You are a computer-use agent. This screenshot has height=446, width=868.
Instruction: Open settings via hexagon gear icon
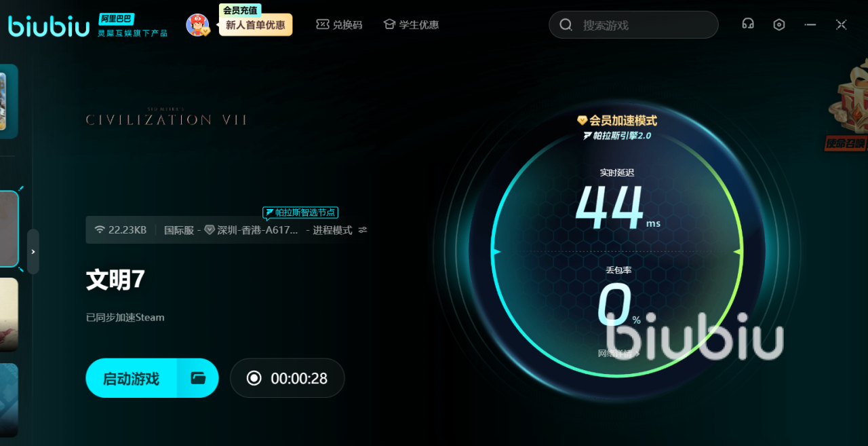(779, 24)
